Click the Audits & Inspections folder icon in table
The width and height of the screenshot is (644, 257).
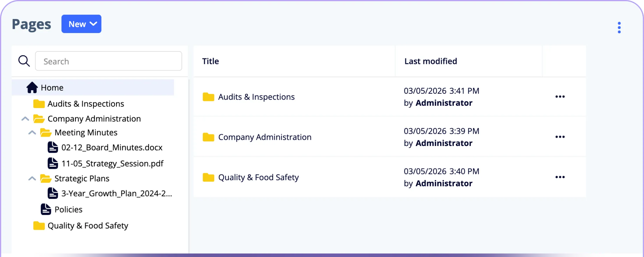(x=208, y=97)
